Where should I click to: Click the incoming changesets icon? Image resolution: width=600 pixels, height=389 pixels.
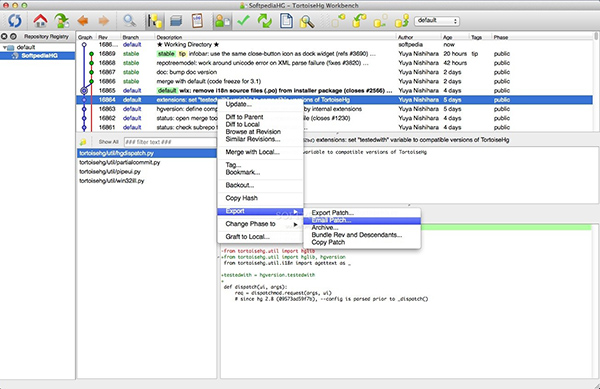coord(338,21)
